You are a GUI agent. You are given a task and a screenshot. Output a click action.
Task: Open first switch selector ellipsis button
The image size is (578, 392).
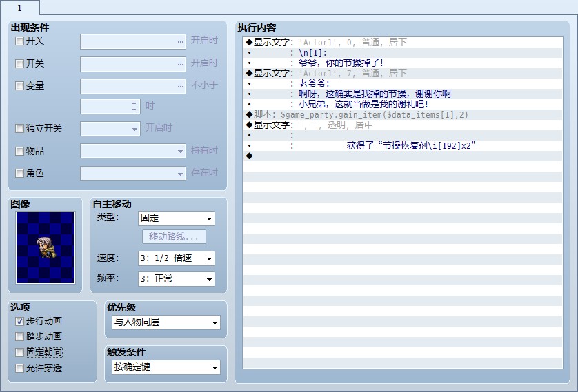180,41
